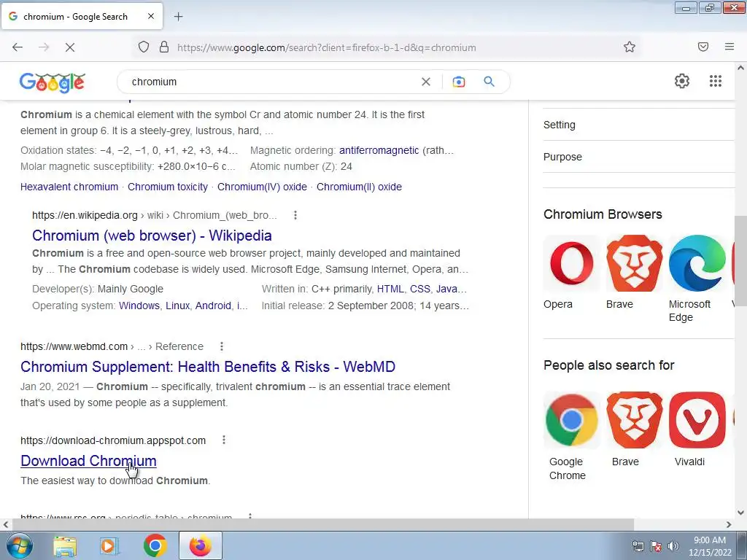Click the padlock site info icon

[x=164, y=47]
